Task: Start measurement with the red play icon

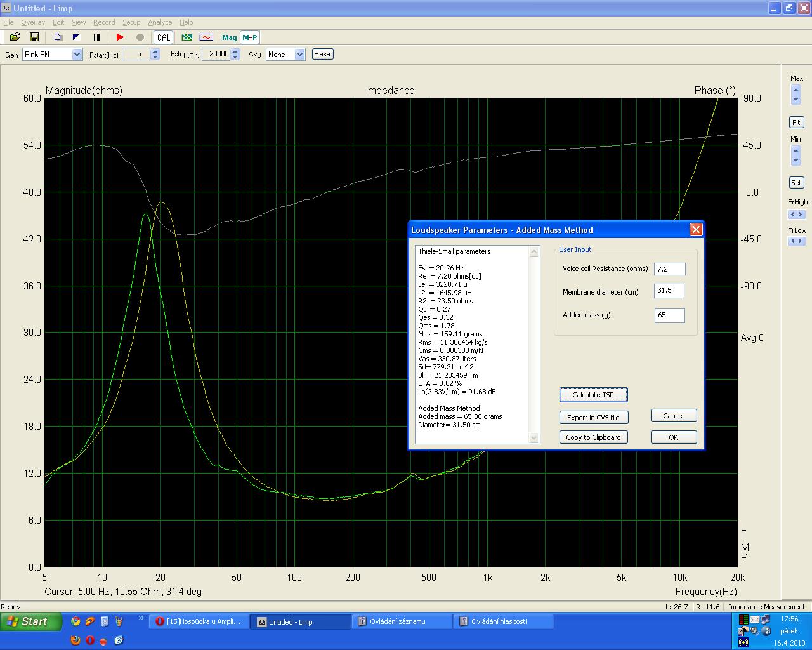Action: point(120,37)
